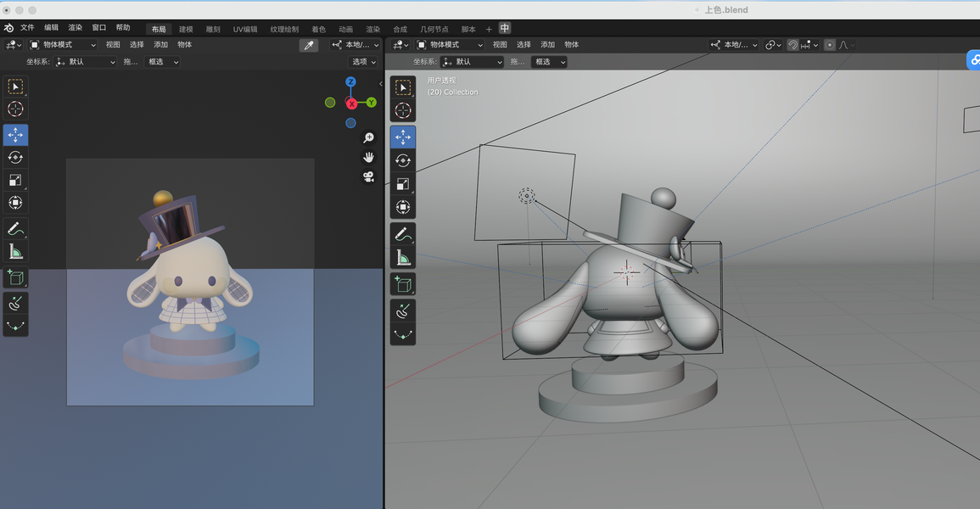Screen dimensions: 980x509
Task: Activate the scale tool in right viewport
Action: (403, 183)
